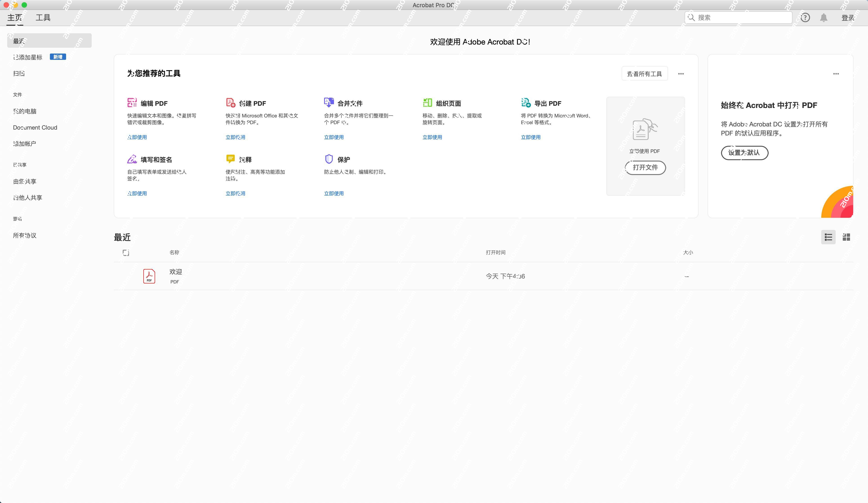Click 立即使用 under 导出 PDF
This screenshot has height=503, width=868.
click(531, 137)
